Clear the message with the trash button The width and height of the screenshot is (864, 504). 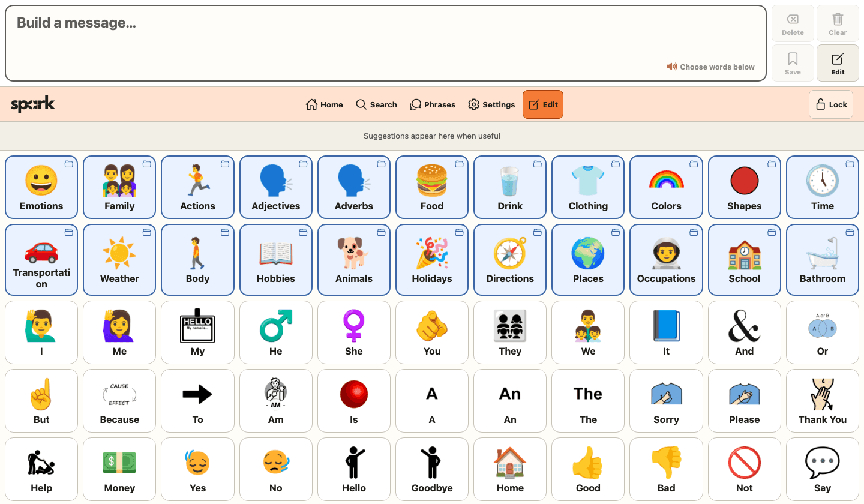pyautogui.click(x=838, y=23)
